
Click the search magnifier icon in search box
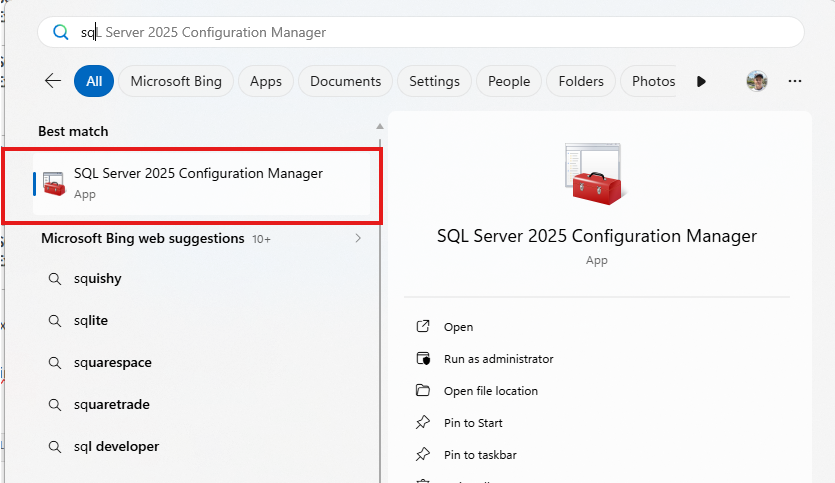[x=61, y=32]
